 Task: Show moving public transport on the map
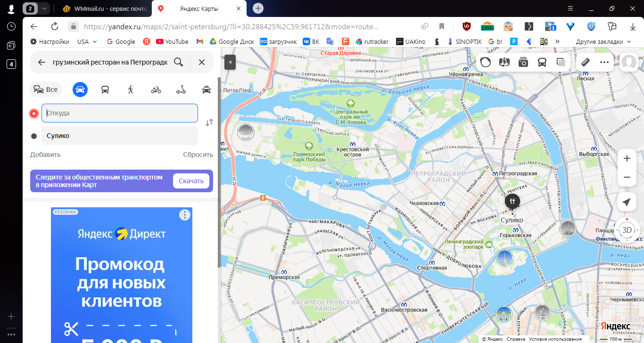(542, 62)
